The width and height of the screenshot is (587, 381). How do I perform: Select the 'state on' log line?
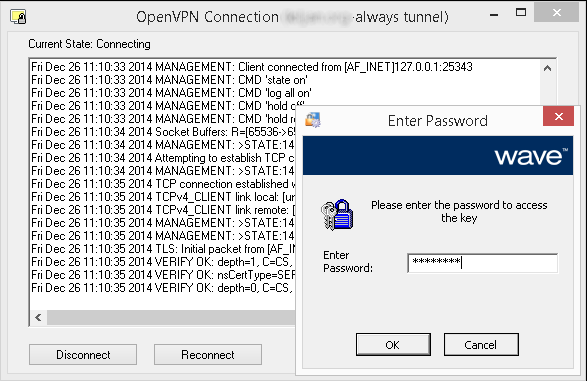coord(169,80)
